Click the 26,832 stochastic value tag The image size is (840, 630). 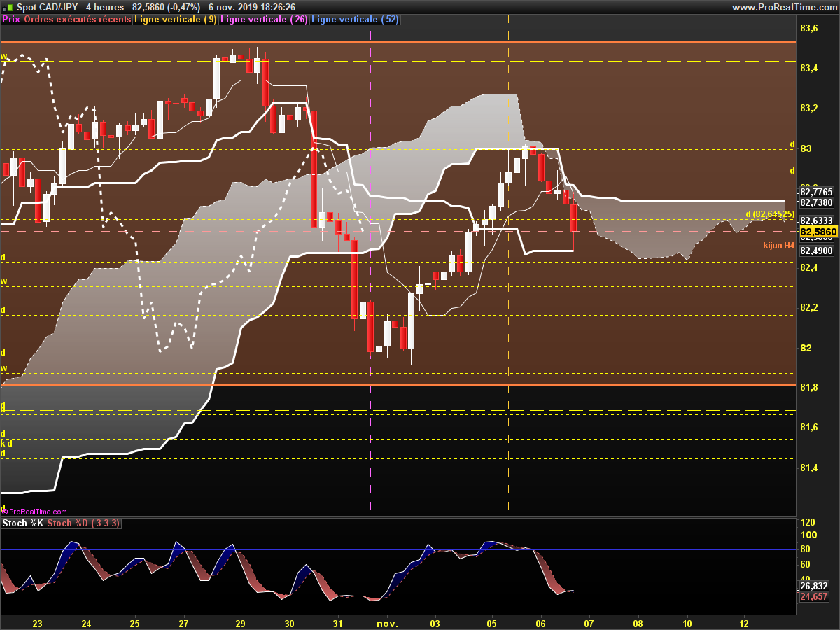[x=813, y=586]
